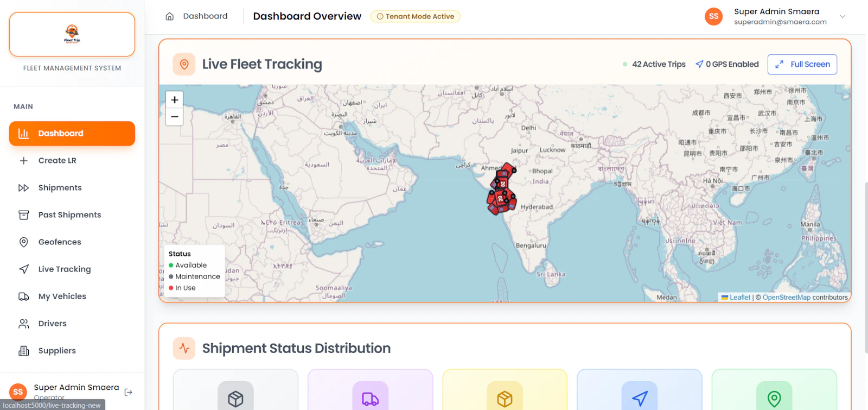Open the Dashboard menu item
This screenshot has width=868, height=410.
point(72,134)
